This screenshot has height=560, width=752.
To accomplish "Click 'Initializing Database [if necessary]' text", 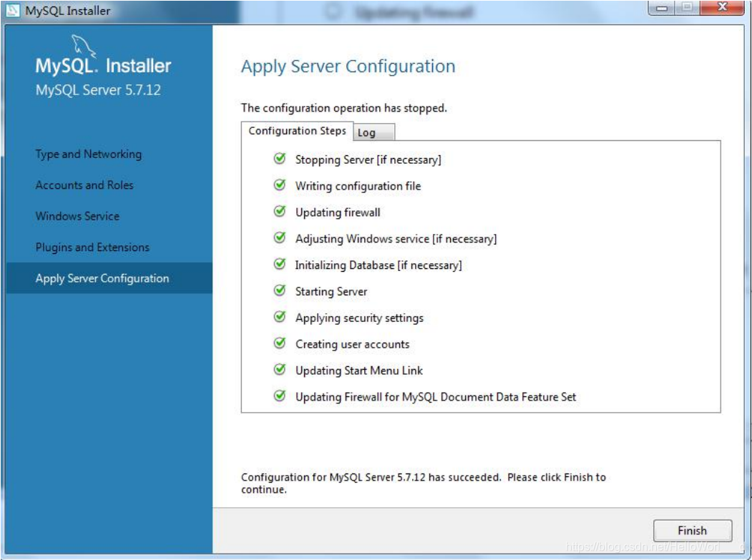I will [x=379, y=265].
